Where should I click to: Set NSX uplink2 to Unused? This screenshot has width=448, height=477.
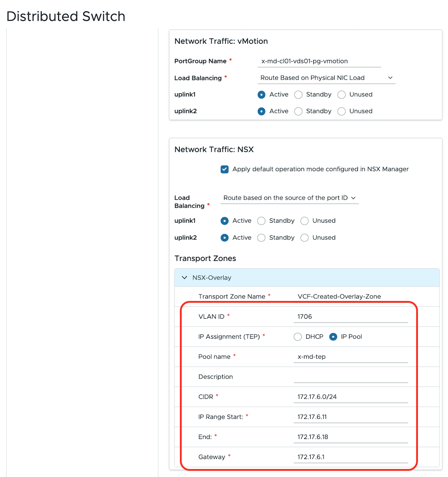tap(304, 238)
